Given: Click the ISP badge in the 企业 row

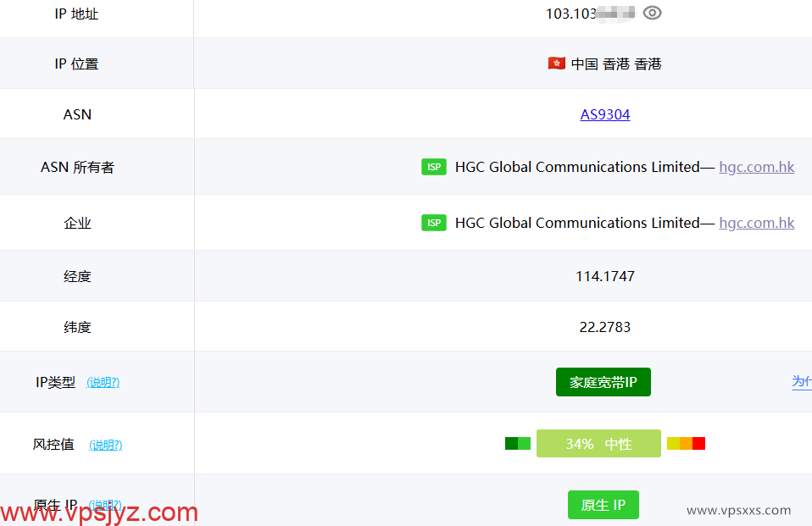Looking at the screenshot, I should tap(433, 223).
